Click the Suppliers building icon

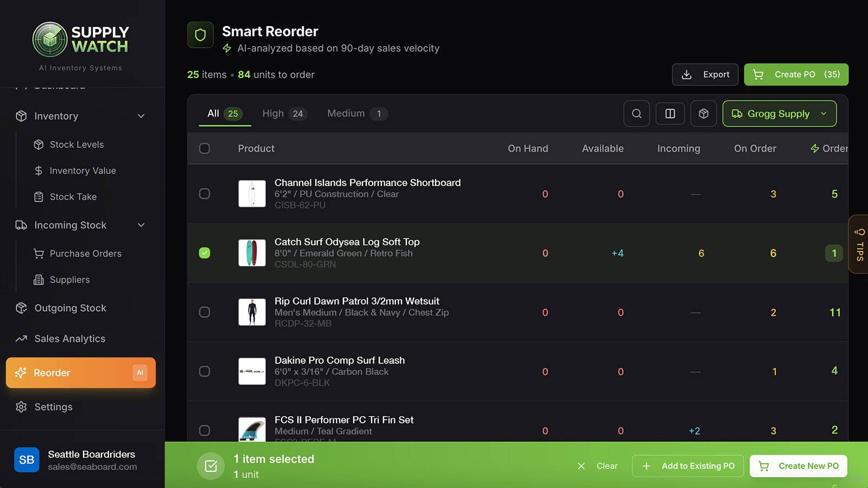(x=39, y=280)
